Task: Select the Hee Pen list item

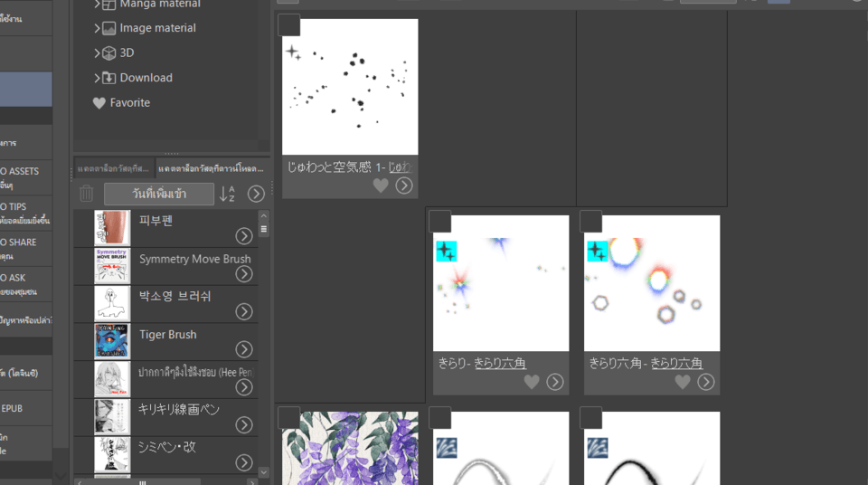Action: [x=166, y=379]
